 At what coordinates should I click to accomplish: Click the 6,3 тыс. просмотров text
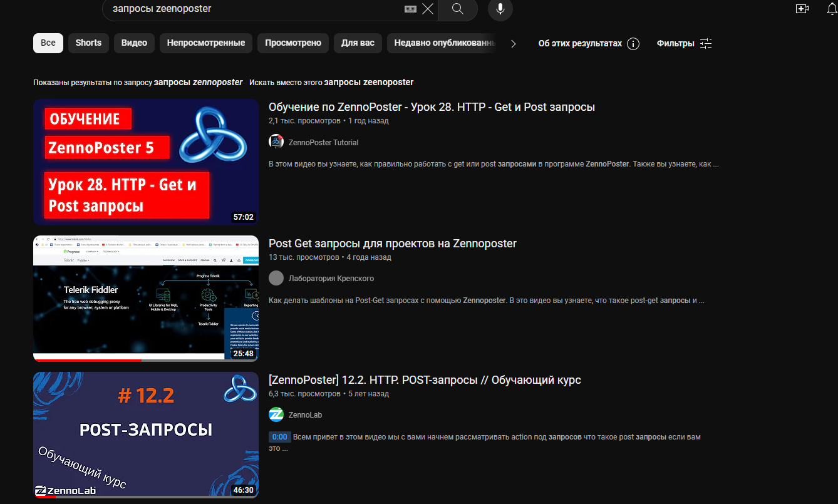point(304,394)
